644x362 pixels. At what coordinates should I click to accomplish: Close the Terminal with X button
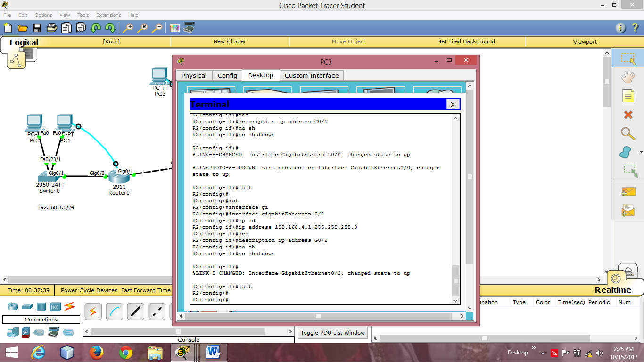(x=453, y=104)
